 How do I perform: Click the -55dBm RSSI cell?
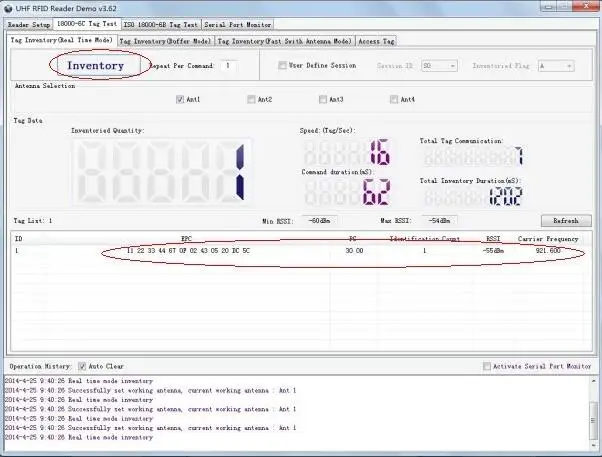point(493,251)
